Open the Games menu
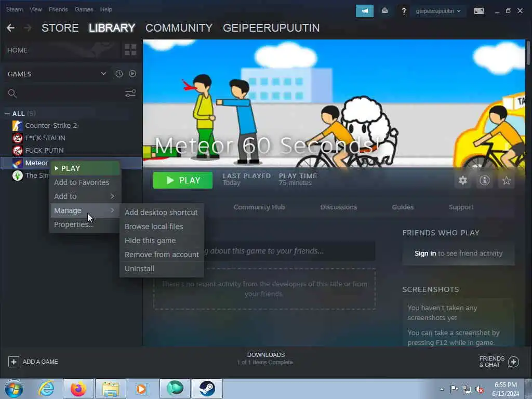Image resolution: width=532 pixels, height=399 pixels. [x=84, y=9]
